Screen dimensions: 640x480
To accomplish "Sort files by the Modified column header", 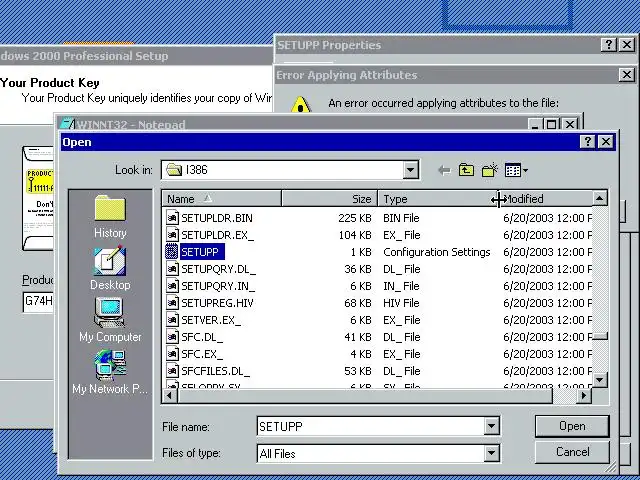I will point(545,199).
